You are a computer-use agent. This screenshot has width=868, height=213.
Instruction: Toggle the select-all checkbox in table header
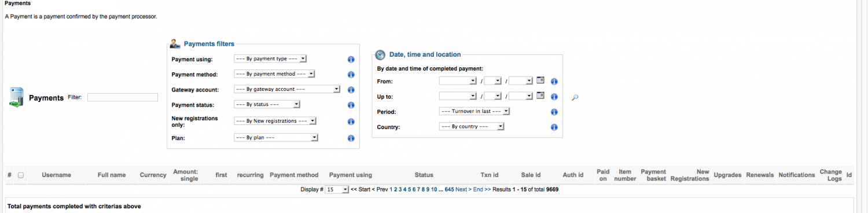pyautogui.click(x=21, y=175)
